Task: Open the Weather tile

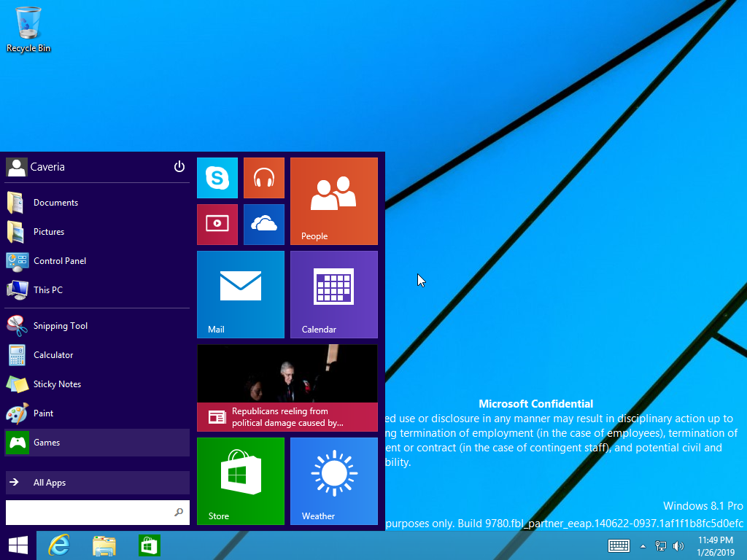Action: [x=333, y=481]
